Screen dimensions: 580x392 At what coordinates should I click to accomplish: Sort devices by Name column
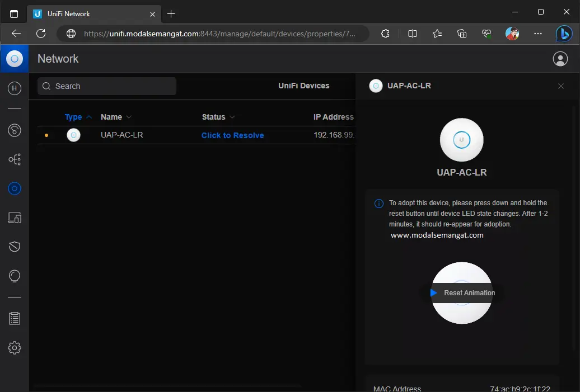pos(116,117)
